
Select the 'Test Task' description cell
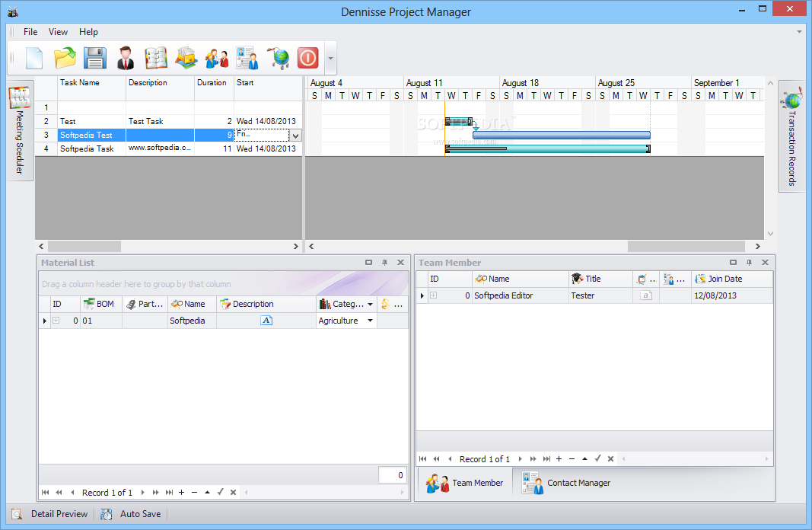pos(160,121)
